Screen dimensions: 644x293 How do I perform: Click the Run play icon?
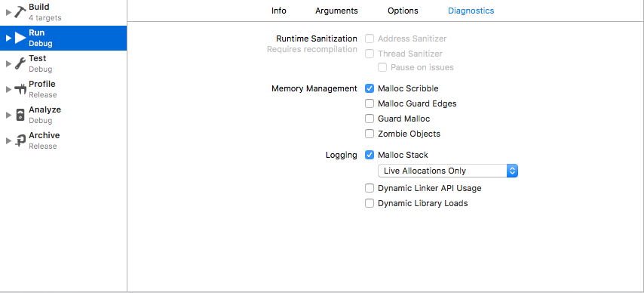20,38
